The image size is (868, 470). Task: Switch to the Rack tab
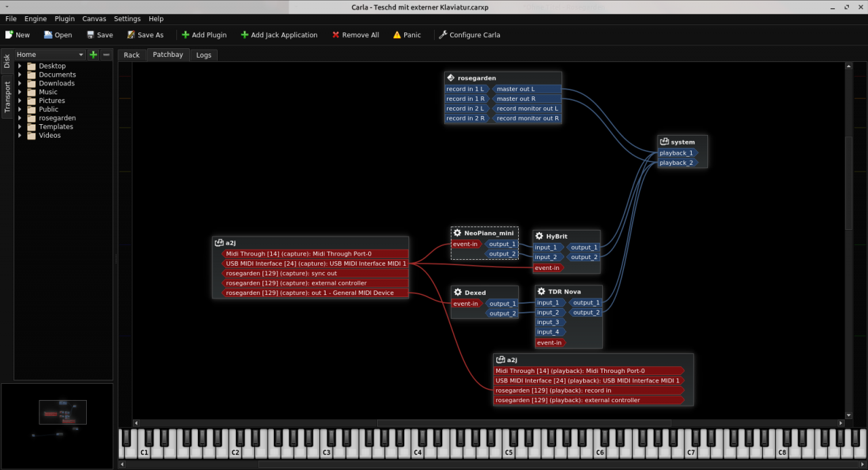point(132,55)
